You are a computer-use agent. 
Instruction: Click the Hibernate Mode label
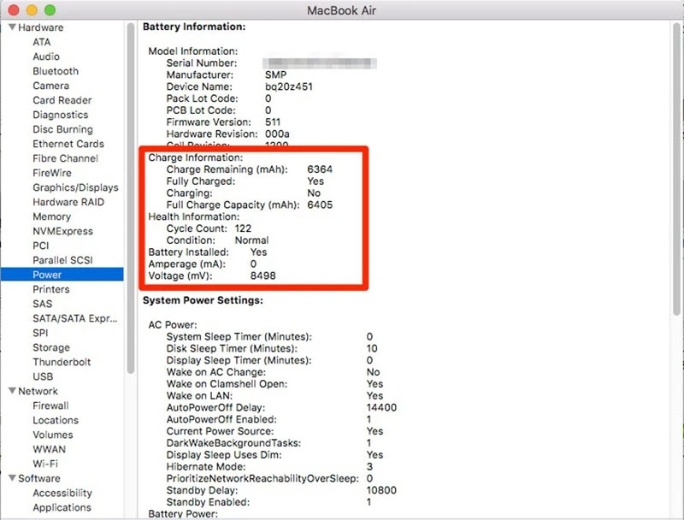coord(205,466)
